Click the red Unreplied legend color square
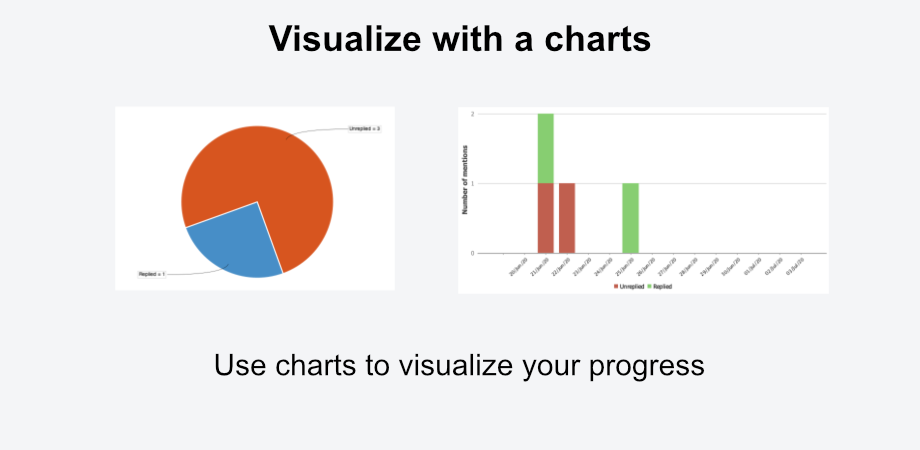The image size is (920, 450). 616,286
